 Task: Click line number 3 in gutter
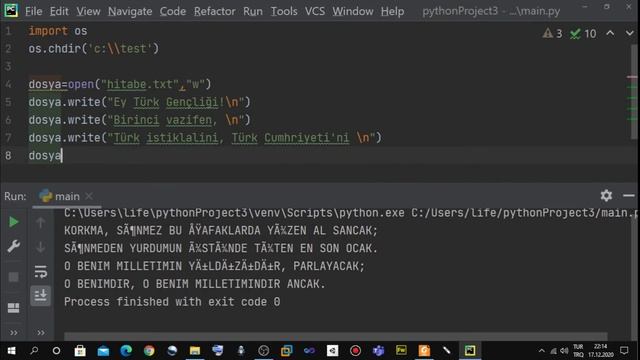pyautogui.click(x=9, y=67)
